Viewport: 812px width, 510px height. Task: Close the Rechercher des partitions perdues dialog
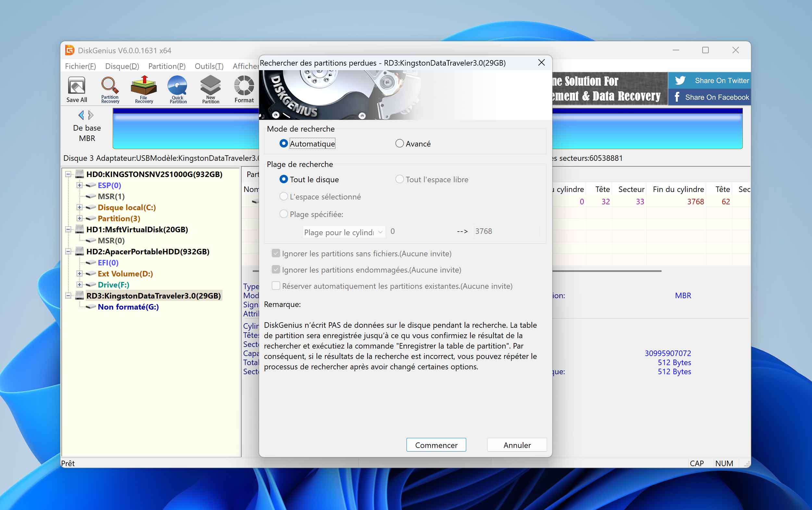(x=541, y=62)
